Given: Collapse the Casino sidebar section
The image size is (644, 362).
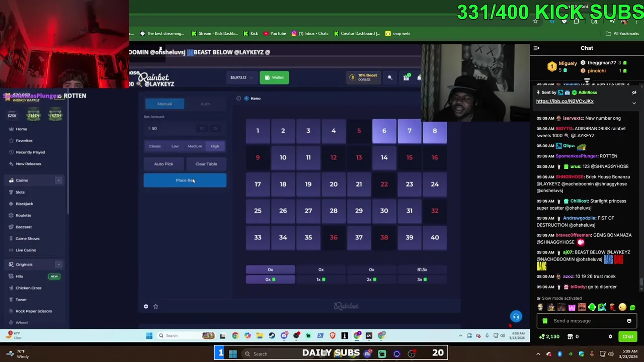Looking at the screenshot, I should 58,180.
